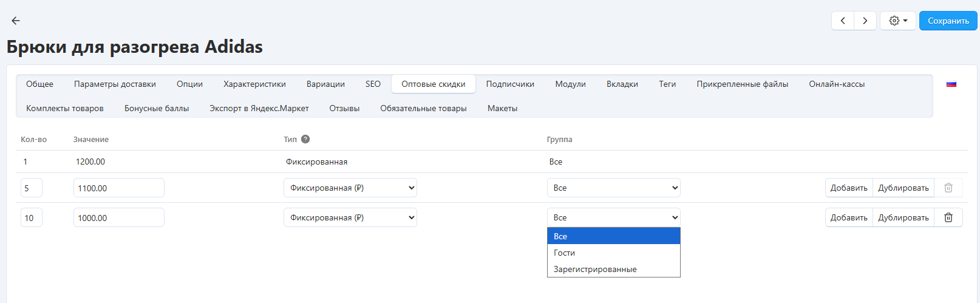
Task: Open the Макеты tab
Action: click(502, 108)
